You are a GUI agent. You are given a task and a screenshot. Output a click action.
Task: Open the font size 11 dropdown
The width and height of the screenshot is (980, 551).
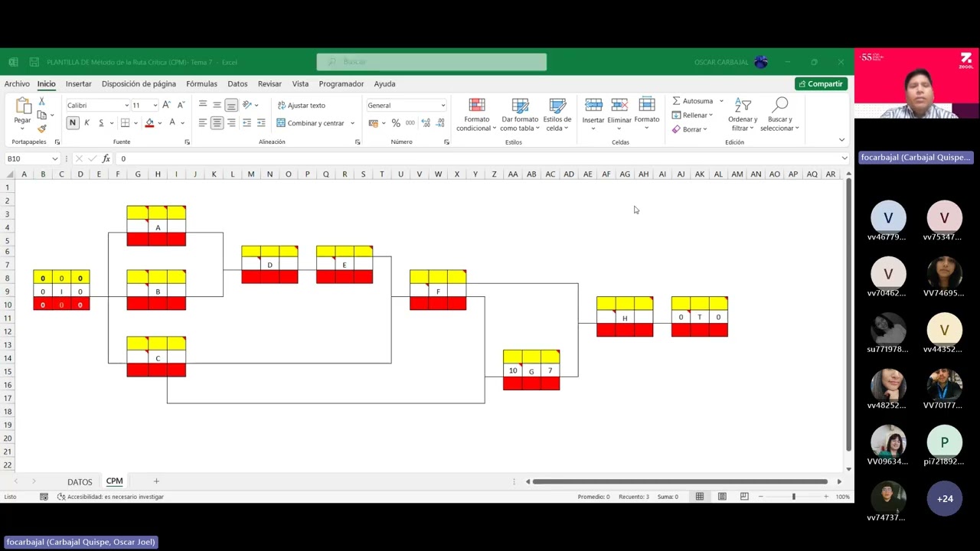pos(155,105)
